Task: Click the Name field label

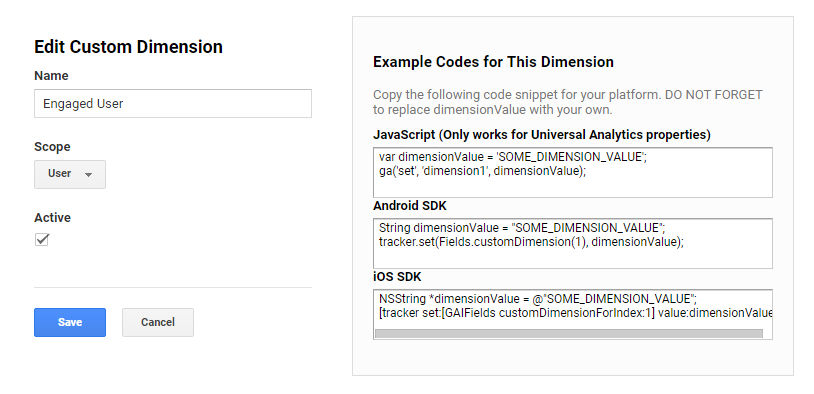Action: pos(51,76)
